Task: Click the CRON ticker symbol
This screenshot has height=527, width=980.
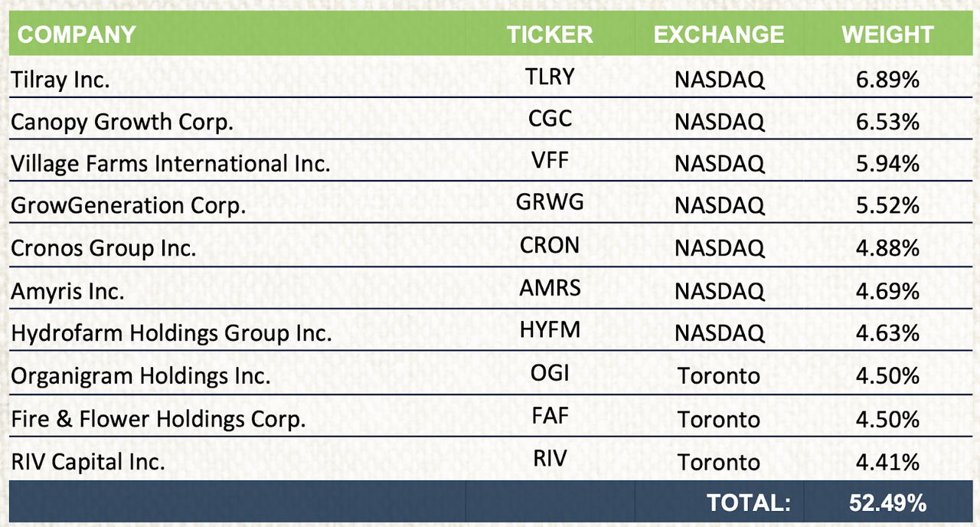Action: pos(549,245)
